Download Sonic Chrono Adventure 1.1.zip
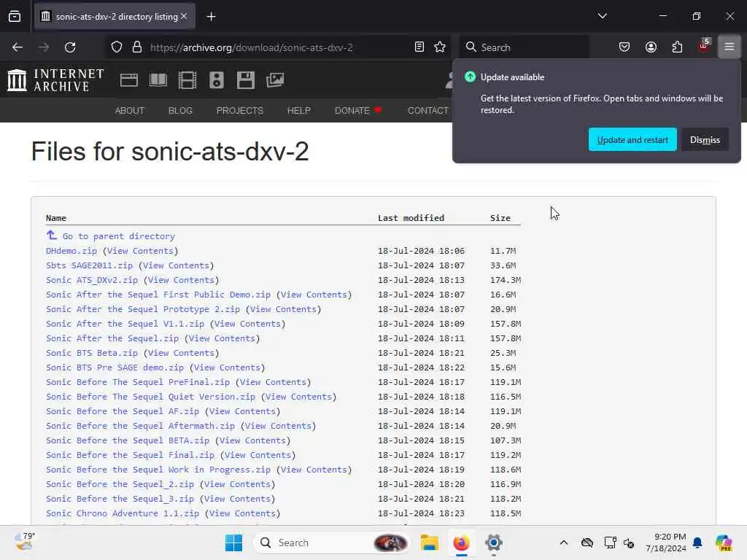Screen dimensions: 747x560 click(123, 513)
